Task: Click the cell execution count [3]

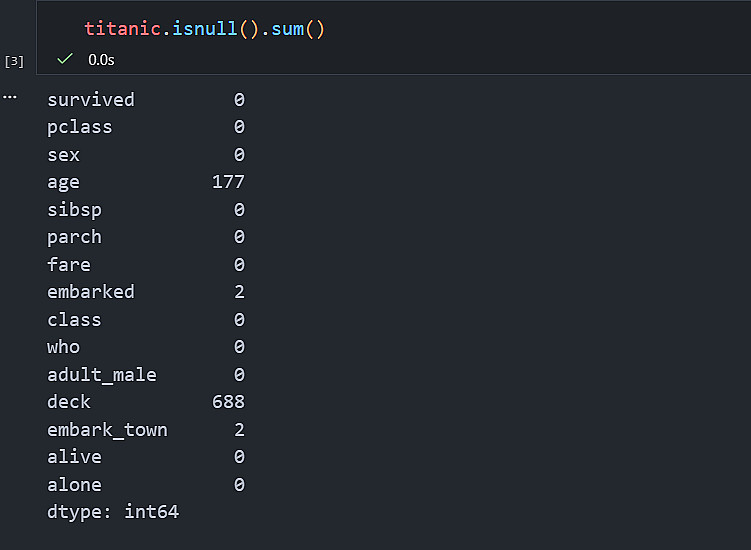Action: tap(14, 61)
